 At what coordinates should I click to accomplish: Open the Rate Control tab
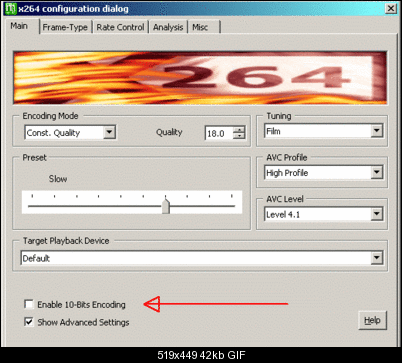click(x=120, y=27)
